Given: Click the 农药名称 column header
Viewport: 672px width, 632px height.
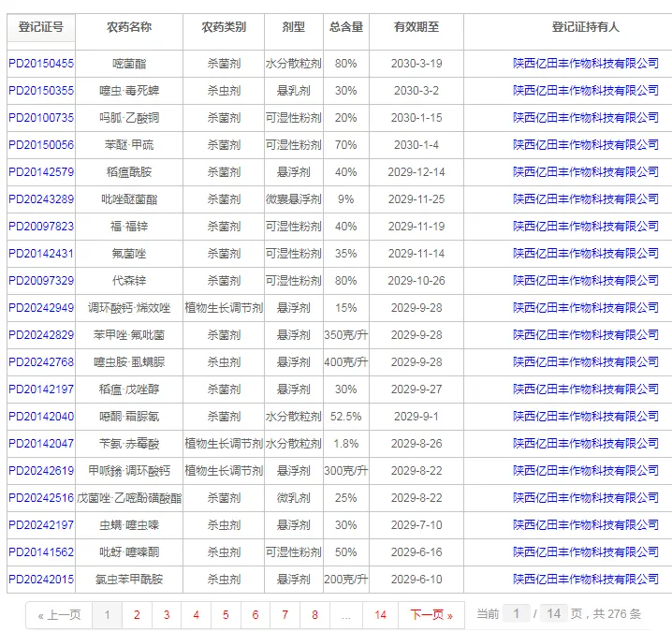Looking at the screenshot, I should pos(129,27).
